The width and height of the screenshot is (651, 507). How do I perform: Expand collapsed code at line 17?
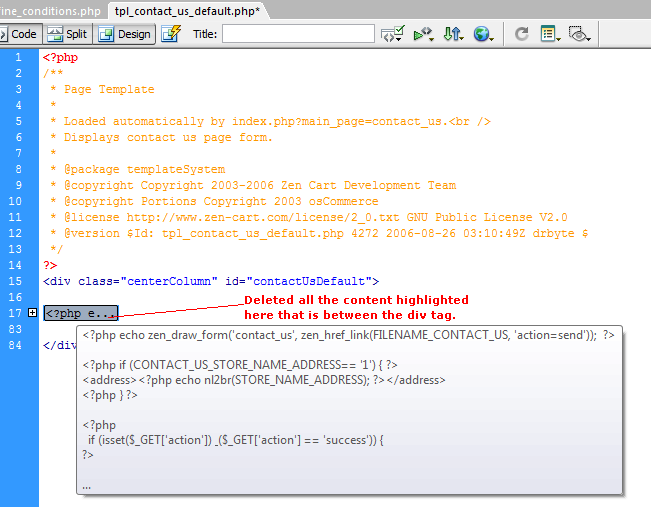tap(32, 313)
